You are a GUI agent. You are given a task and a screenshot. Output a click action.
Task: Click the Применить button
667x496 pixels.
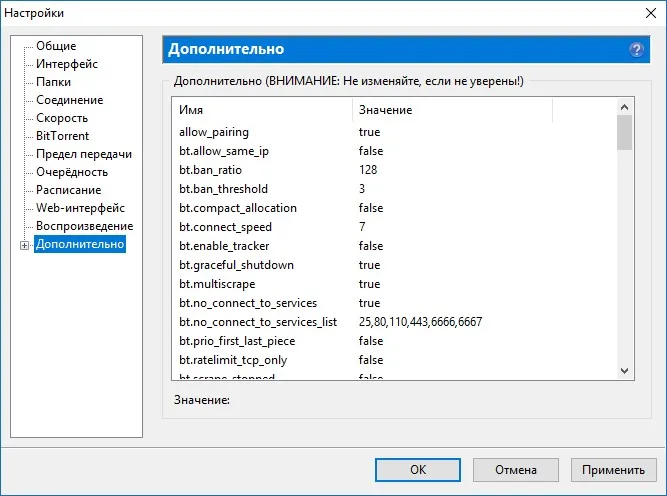point(613,470)
